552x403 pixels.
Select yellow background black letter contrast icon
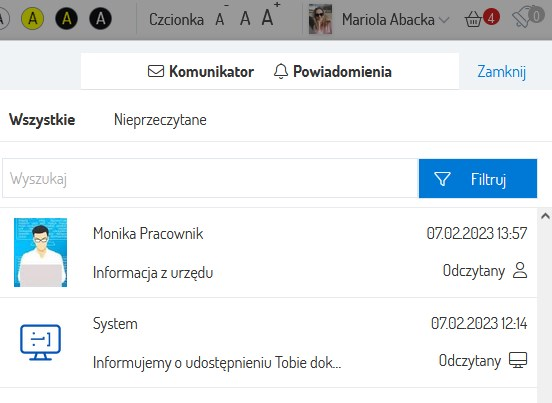click(32, 18)
